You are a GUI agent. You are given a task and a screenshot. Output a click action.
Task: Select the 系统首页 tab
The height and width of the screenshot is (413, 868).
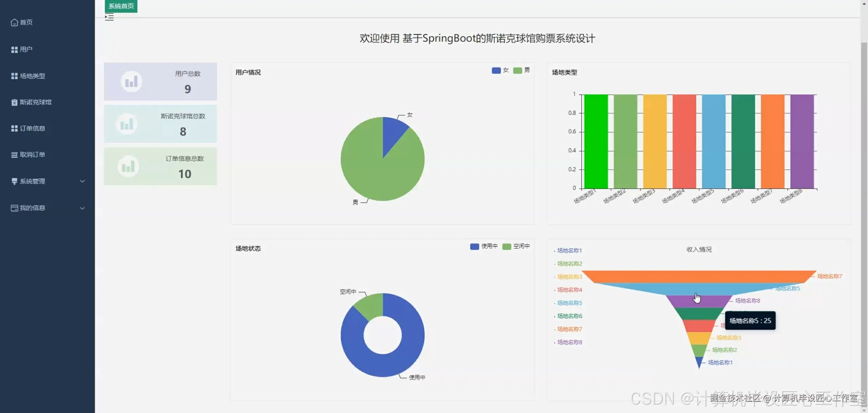pyautogui.click(x=121, y=5)
